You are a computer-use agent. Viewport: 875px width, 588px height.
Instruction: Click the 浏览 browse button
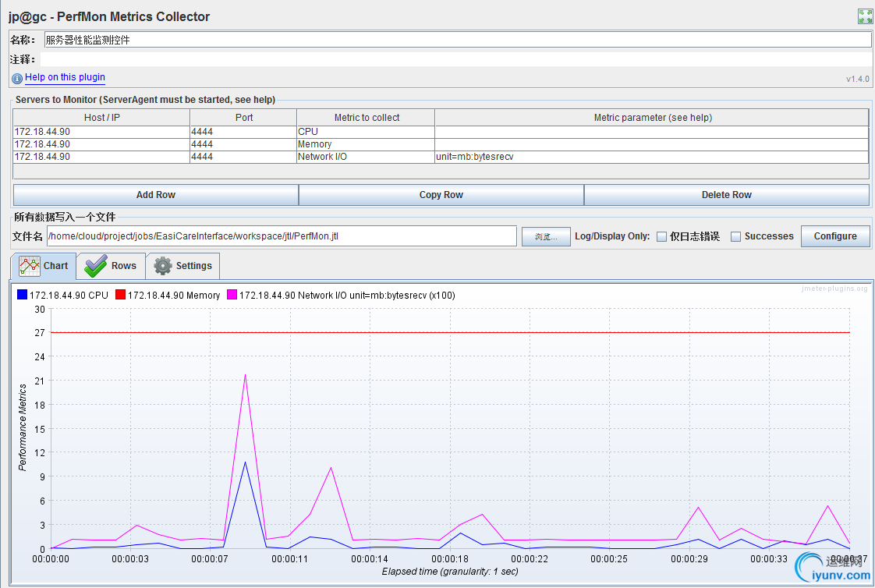[x=546, y=236]
